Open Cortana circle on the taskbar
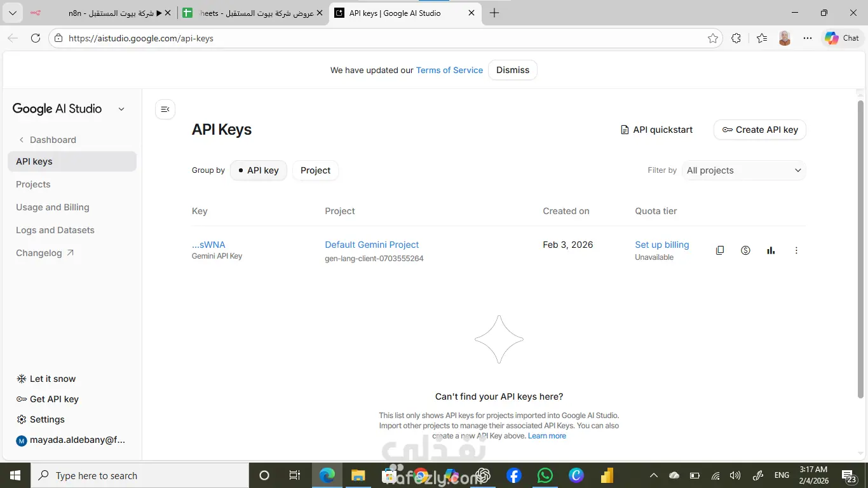868x488 pixels. pyautogui.click(x=264, y=475)
